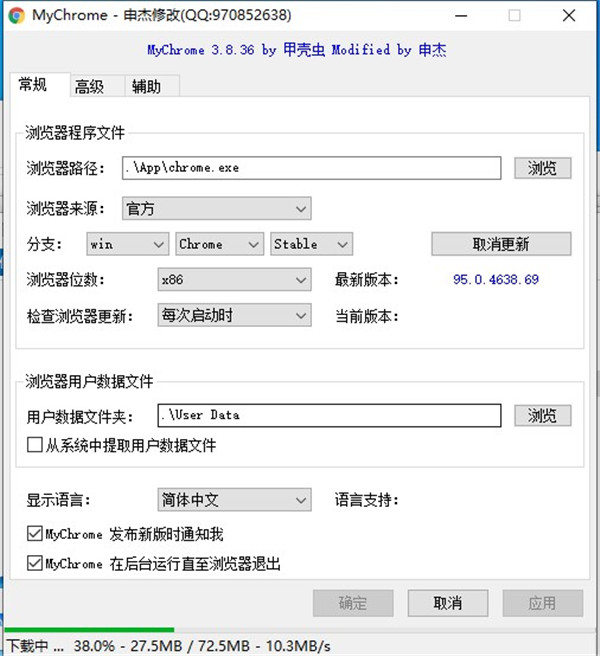Uncheck MyChrome 发布新版时通知我
The width and height of the screenshot is (600, 656).
point(36,535)
